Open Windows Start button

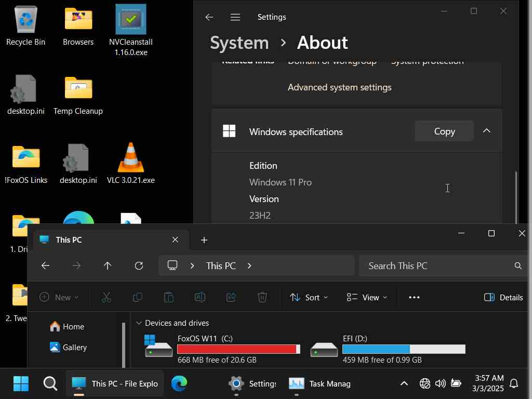click(x=21, y=384)
